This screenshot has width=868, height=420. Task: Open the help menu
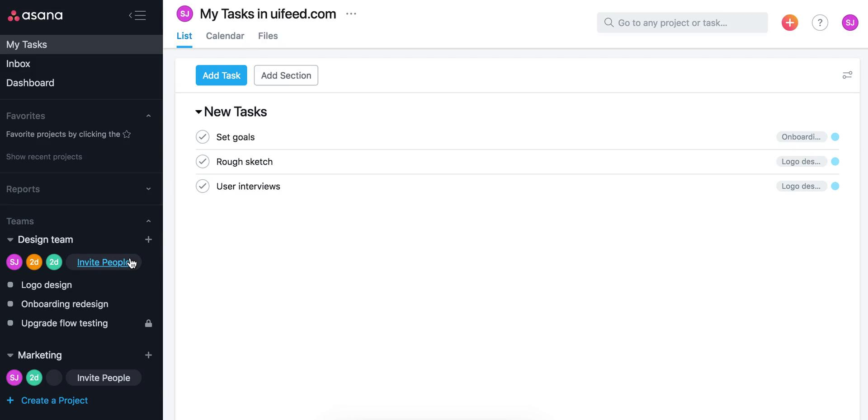pyautogui.click(x=820, y=22)
